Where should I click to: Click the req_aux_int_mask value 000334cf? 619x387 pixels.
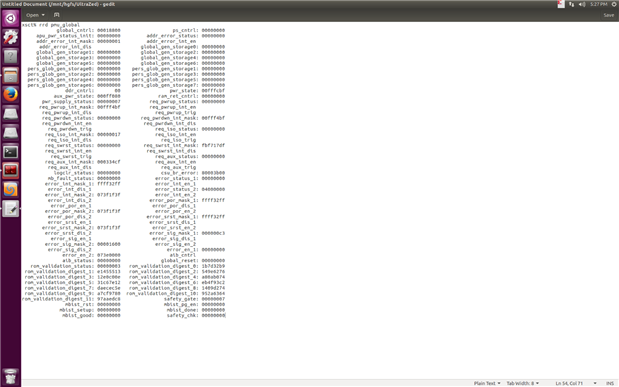(x=109, y=162)
